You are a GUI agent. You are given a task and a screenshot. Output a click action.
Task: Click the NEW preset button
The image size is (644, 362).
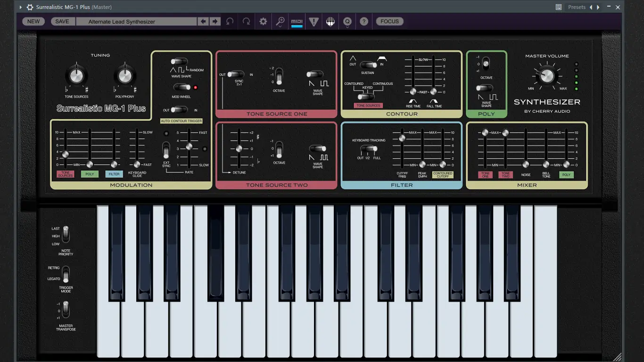33,21
